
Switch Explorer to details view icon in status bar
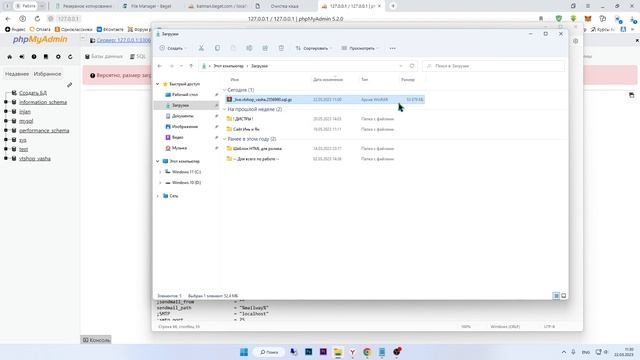tap(556, 296)
